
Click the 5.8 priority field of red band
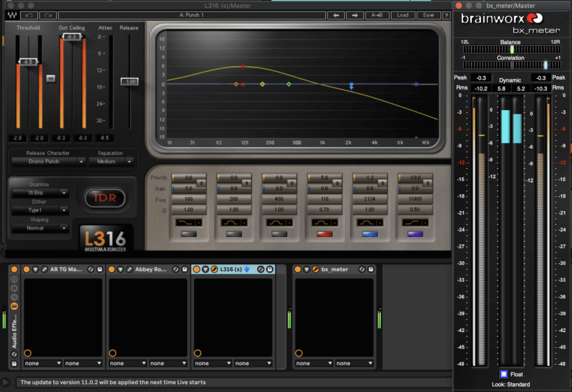324,178
